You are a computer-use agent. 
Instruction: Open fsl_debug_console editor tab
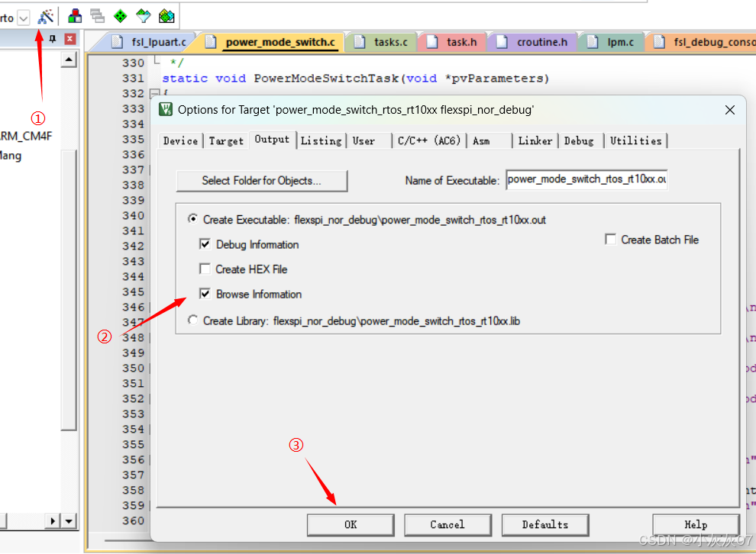coord(705,43)
